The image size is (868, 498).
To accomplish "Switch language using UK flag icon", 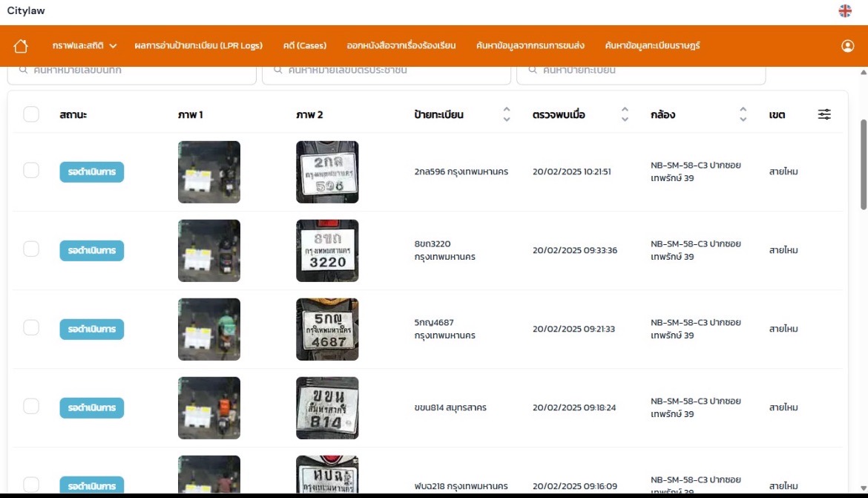I will (845, 10).
